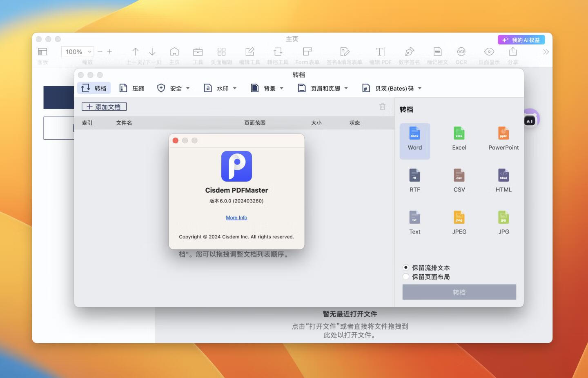Click the trash delete icon in file list
The image size is (588, 378).
(x=382, y=107)
